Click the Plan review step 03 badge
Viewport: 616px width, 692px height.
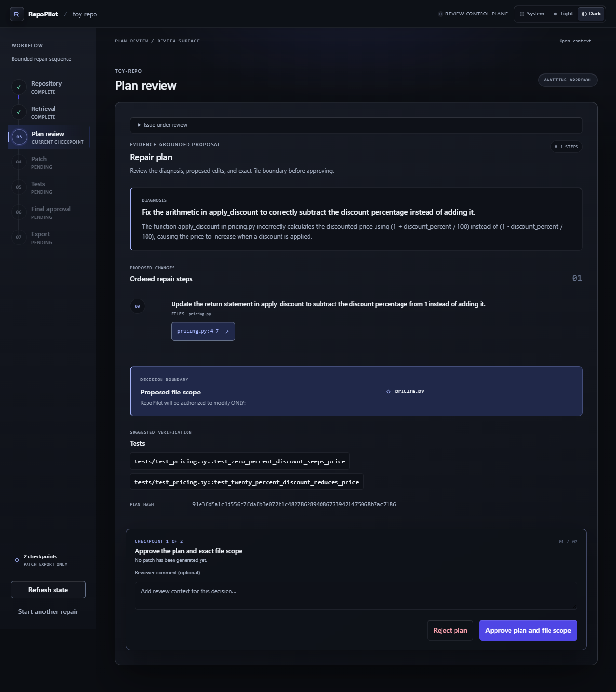(x=19, y=137)
